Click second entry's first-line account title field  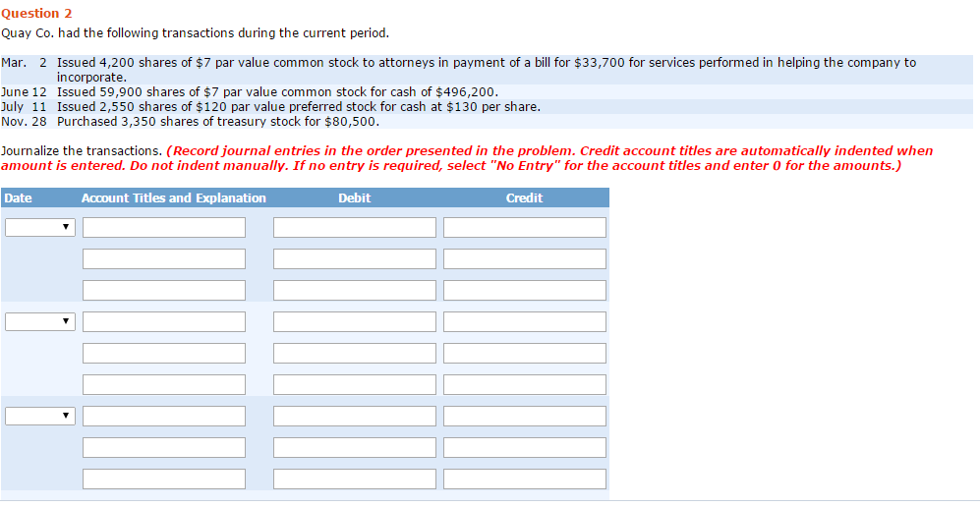(164, 321)
